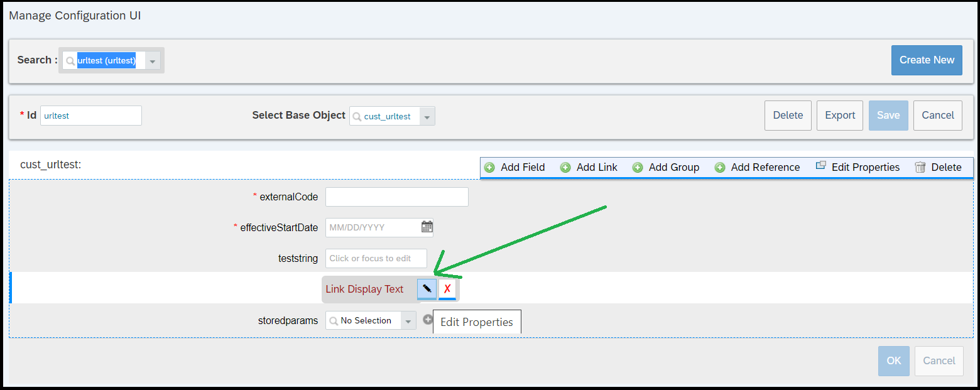The height and width of the screenshot is (390, 980).
Task: Click the 'Manage Configuration UI' title text
Action: [75, 16]
